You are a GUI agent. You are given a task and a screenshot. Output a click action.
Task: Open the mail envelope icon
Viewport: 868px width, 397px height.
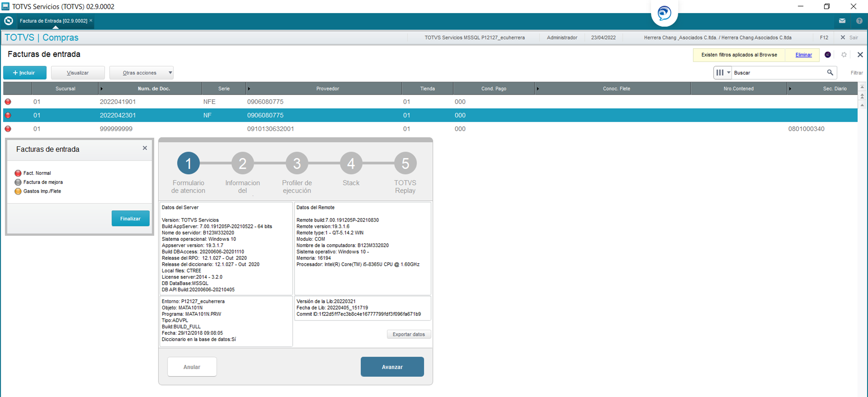pos(842,21)
